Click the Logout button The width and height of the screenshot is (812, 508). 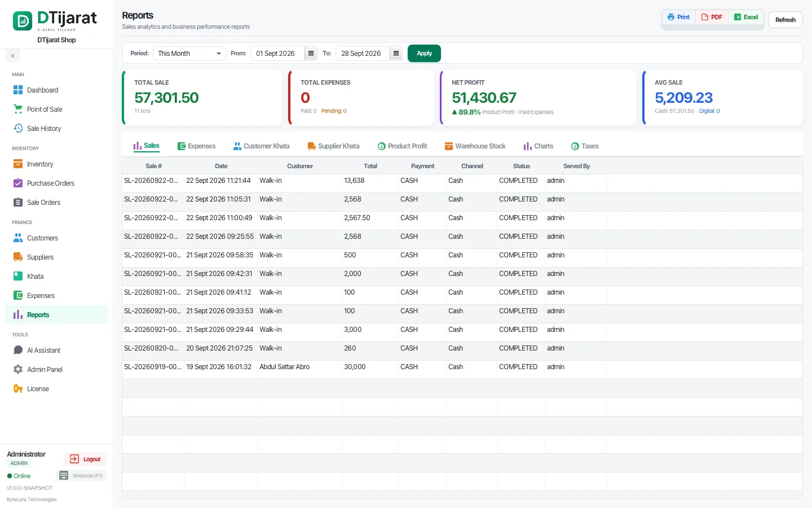pos(85,459)
